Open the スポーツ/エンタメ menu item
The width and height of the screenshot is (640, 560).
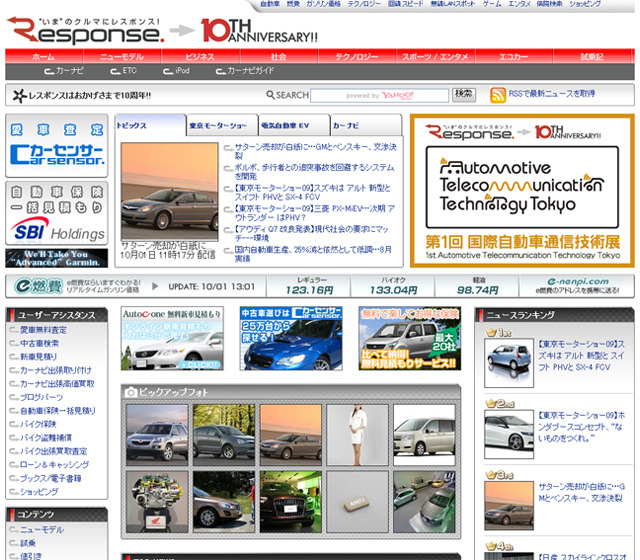(x=436, y=56)
